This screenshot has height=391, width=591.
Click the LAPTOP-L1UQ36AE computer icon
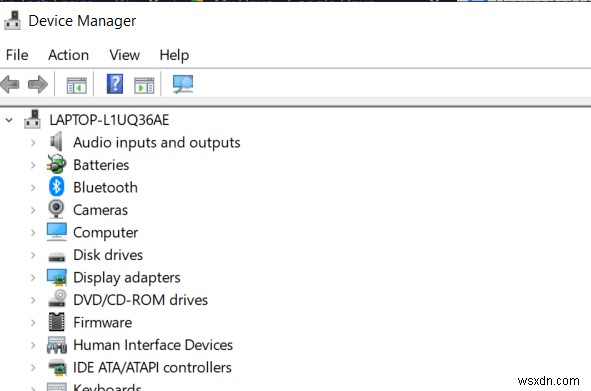pyautogui.click(x=32, y=119)
